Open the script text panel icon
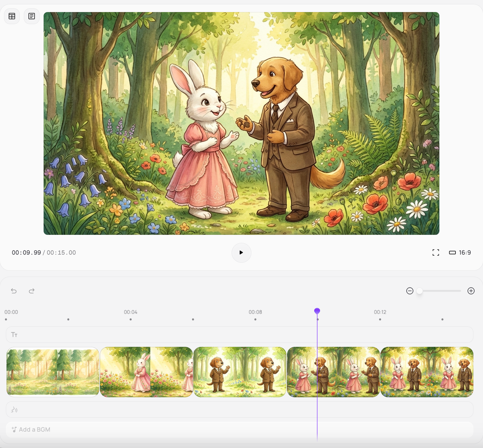 (32, 16)
